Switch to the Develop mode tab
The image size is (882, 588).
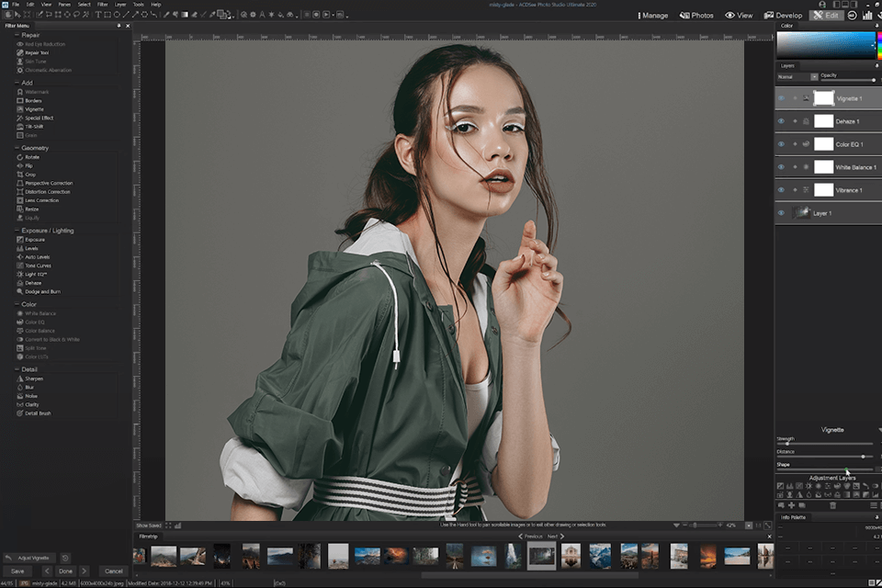click(784, 15)
